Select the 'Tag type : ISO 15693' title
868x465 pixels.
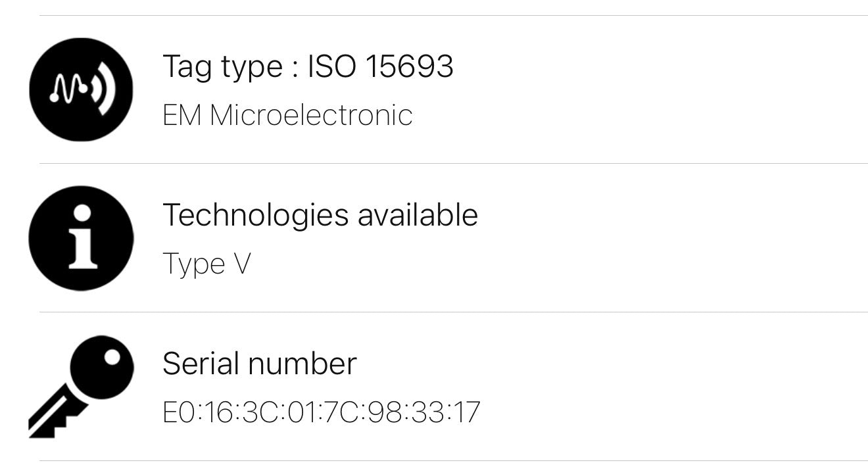coord(308,66)
